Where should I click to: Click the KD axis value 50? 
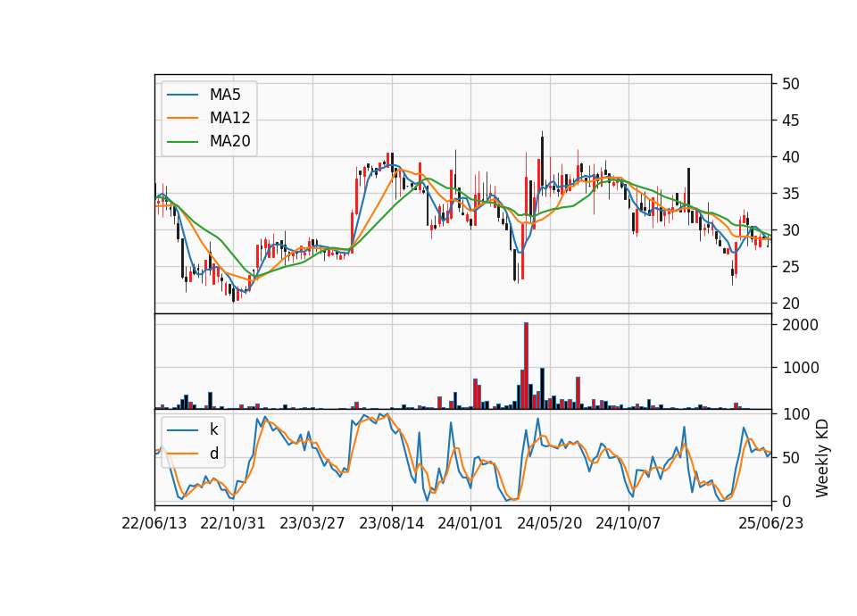click(790, 457)
